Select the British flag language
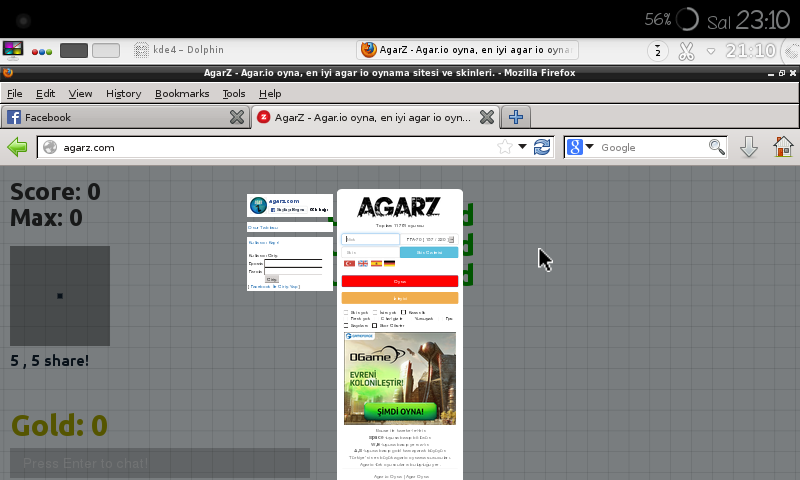Image resolution: width=800 pixels, height=480 pixels. click(x=363, y=263)
